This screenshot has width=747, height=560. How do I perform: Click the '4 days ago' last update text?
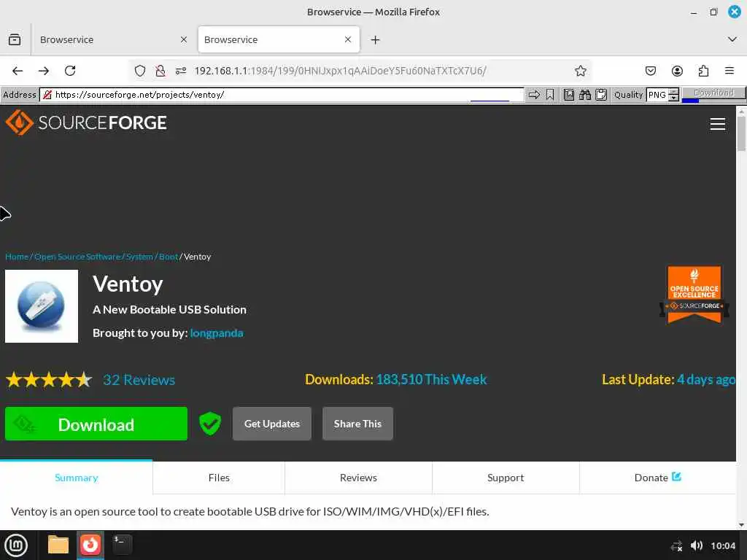pos(706,379)
